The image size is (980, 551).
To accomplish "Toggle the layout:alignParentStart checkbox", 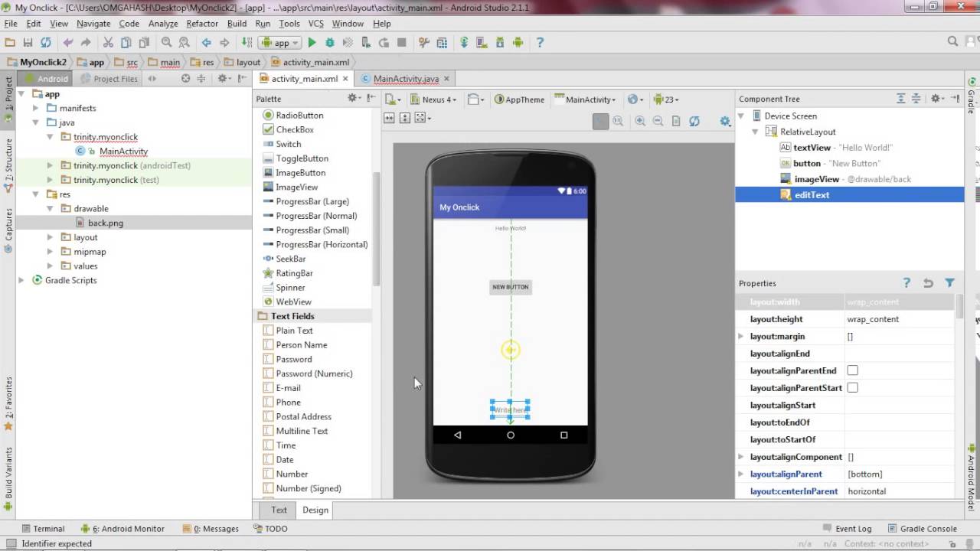I will tap(852, 388).
